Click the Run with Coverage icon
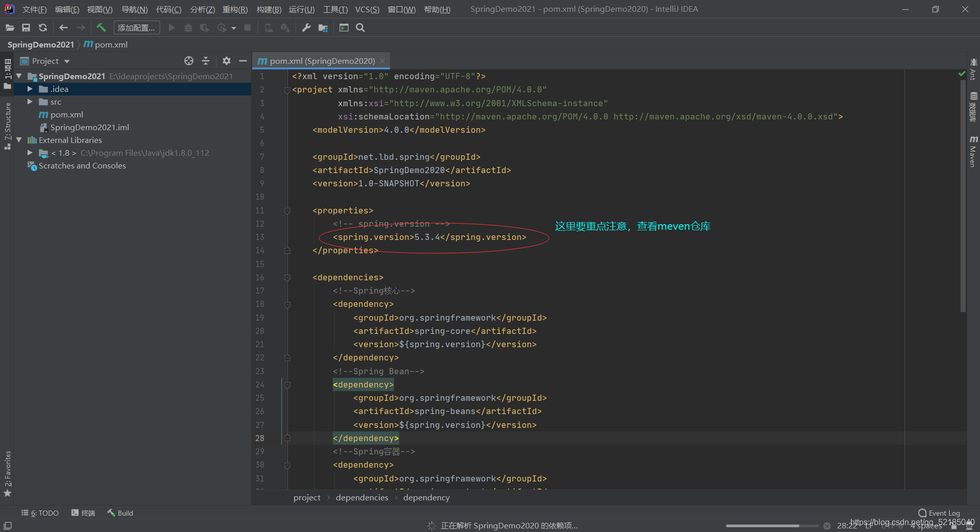 (205, 28)
